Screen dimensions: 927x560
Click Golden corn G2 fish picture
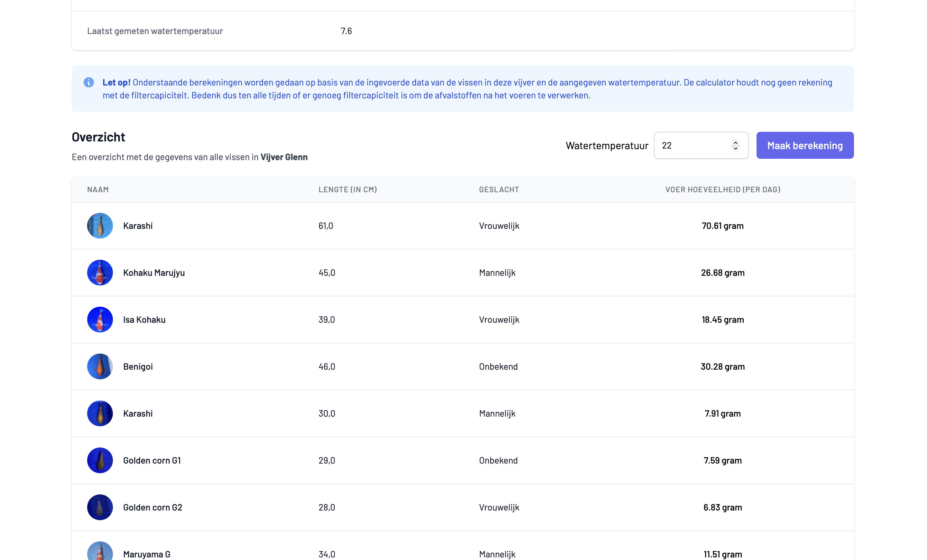(100, 507)
